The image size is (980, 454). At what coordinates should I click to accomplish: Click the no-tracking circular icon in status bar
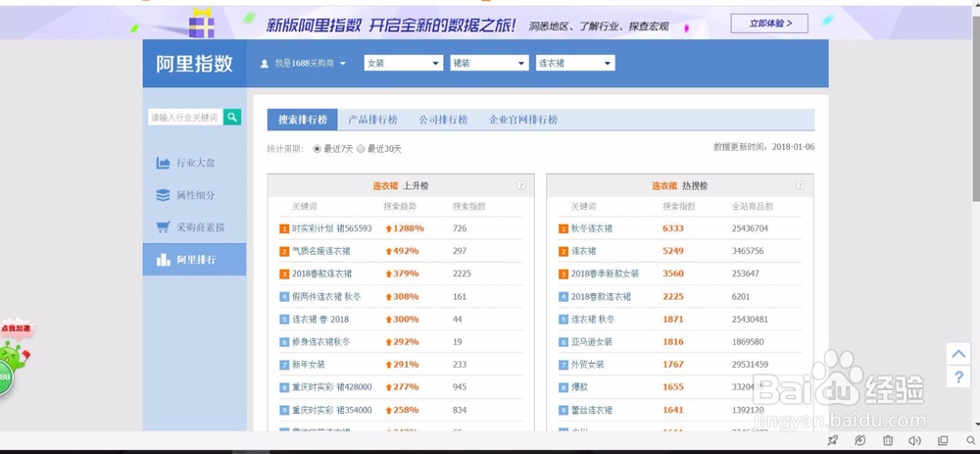click(x=860, y=441)
